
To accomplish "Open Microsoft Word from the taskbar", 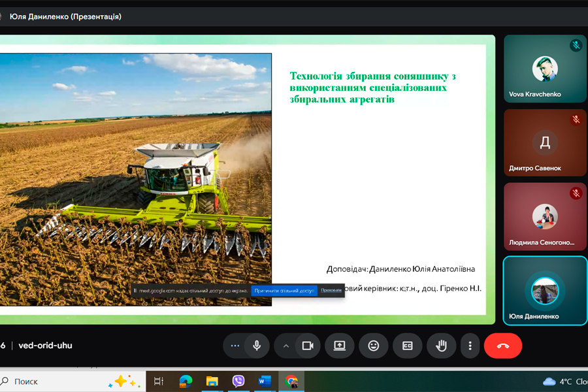I will coord(265,381).
